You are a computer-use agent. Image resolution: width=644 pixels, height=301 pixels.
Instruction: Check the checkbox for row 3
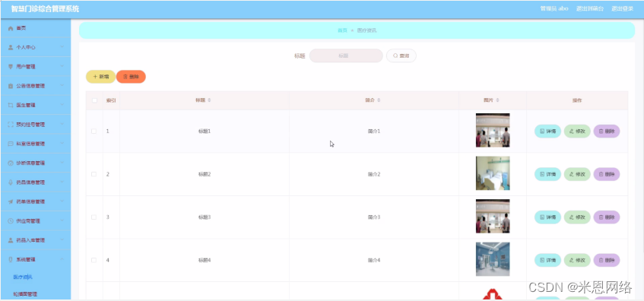coord(94,217)
